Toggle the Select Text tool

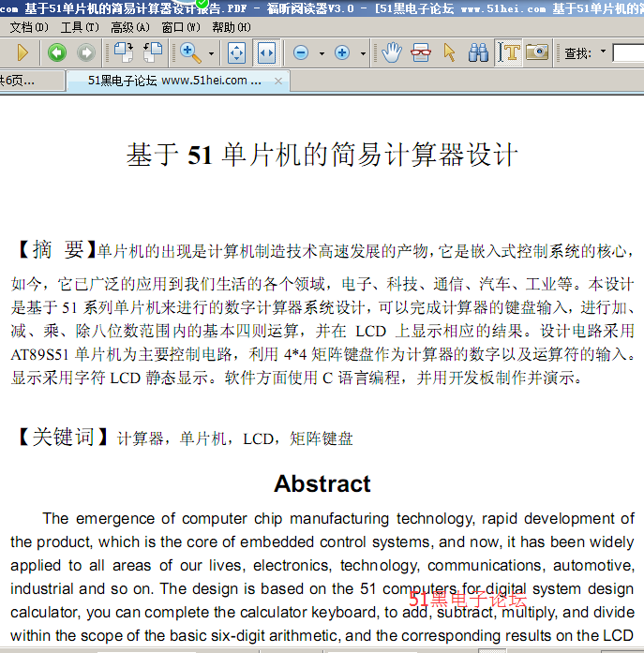coord(508,52)
